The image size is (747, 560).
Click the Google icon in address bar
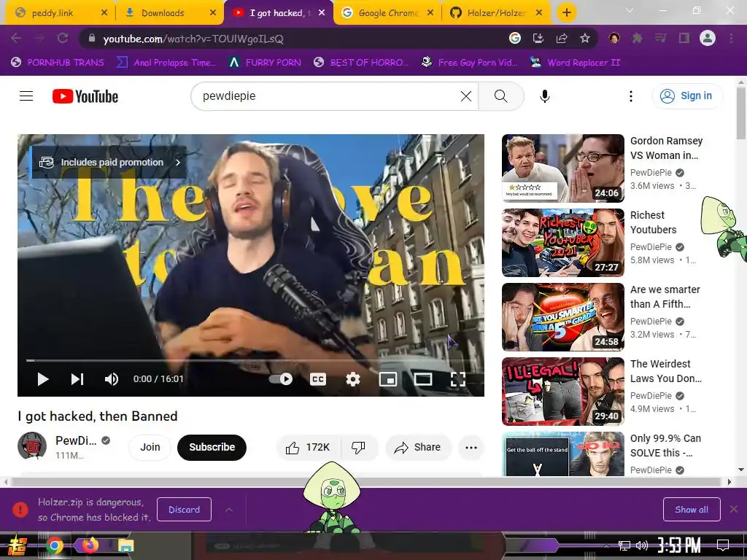(514, 38)
